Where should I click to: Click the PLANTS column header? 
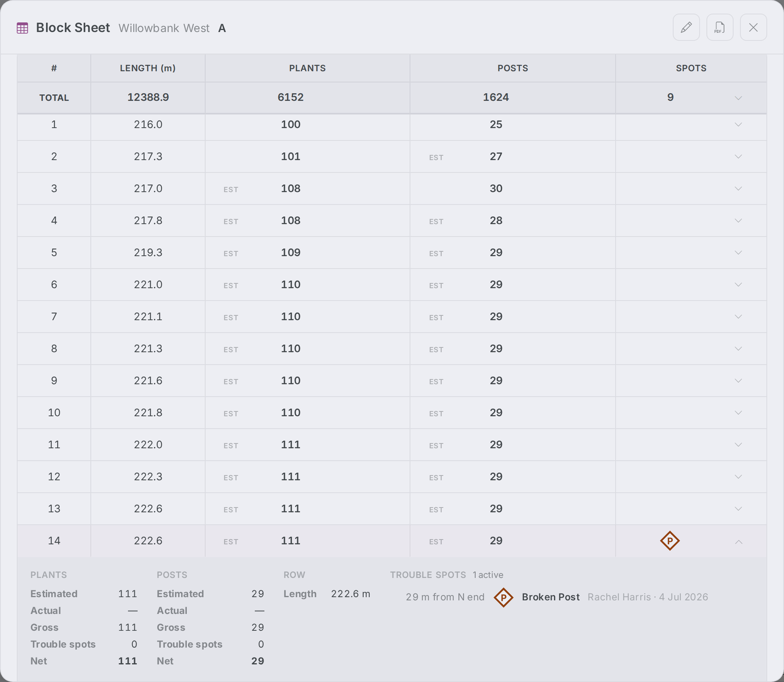click(307, 68)
